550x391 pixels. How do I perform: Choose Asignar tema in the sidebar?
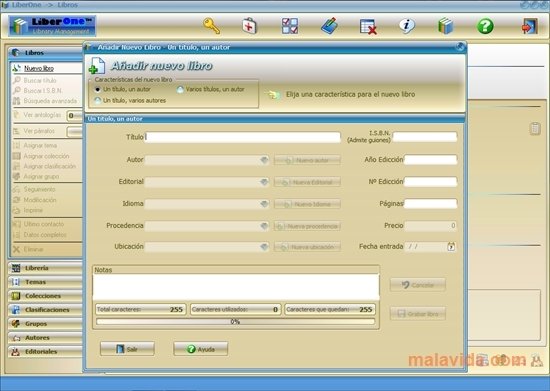[40, 145]
